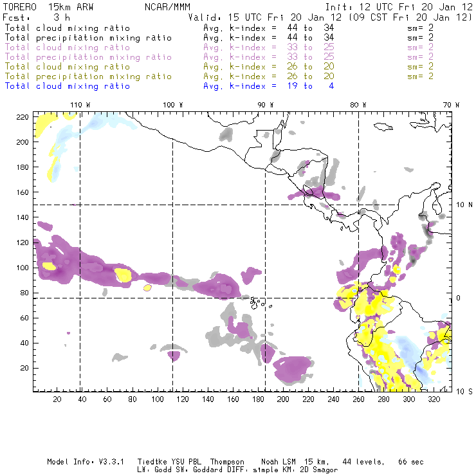The width and height of the screenshot is (476, 476).
Task: Click '260' on the bottom horizontal axis
Action: point(358,399)
